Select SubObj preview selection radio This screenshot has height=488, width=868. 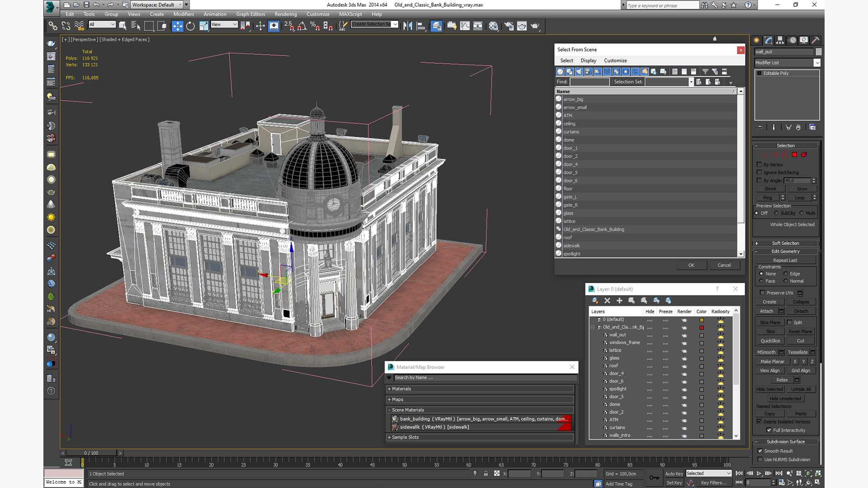pos(776,213)
